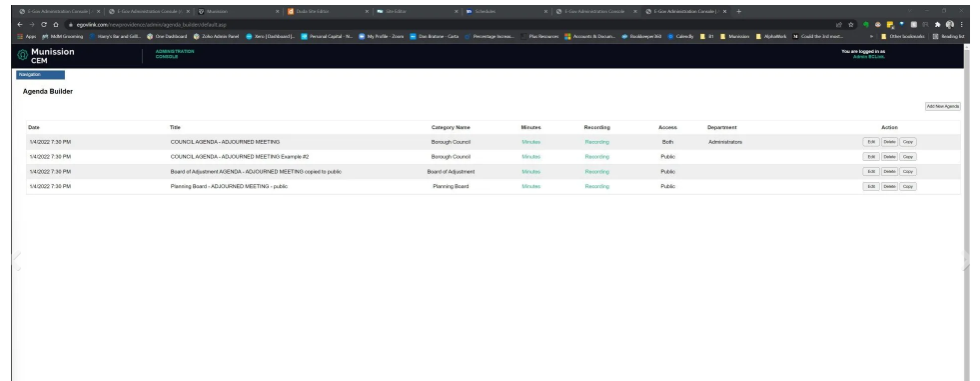Close the Duda Site Editor tab
The height and width of the screenshot is (381, 980).
(x=367, y=11)
